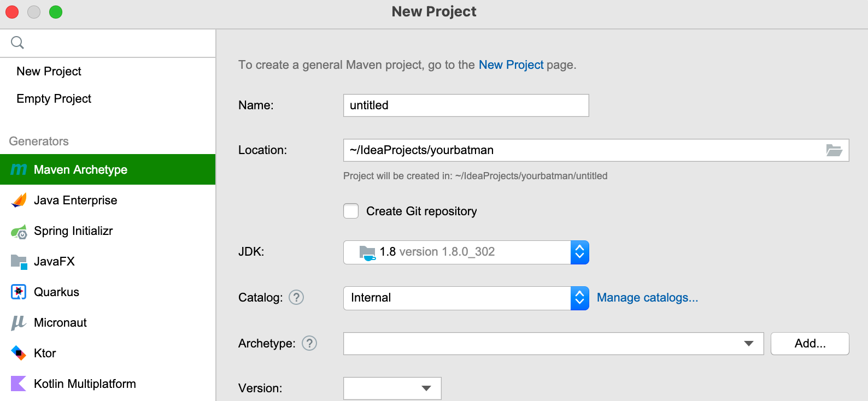The image size is (868, 401).
Task: Open the Archetype help question mark
Action: pyautogui.click(x=309, y=343)
